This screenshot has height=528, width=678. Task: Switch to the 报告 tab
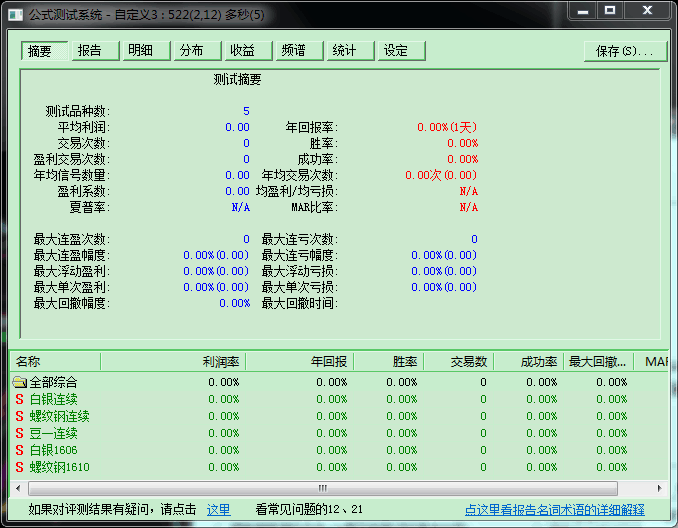coord(92,51)
